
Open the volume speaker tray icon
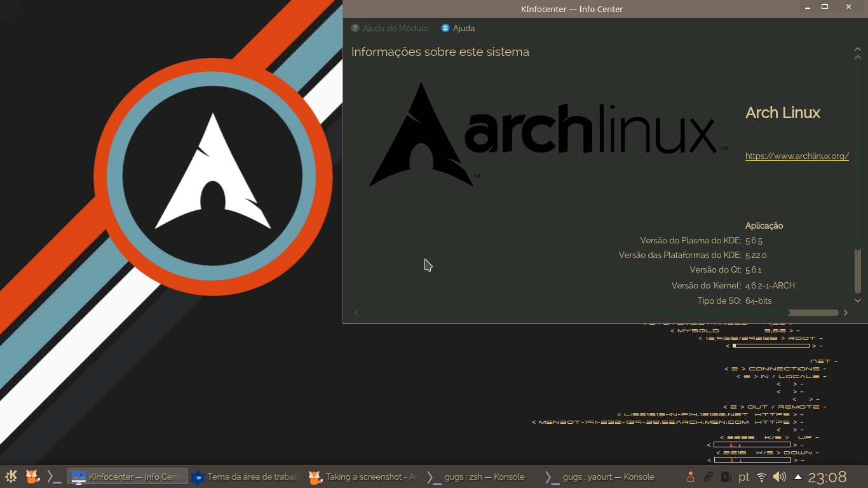pyautogui.click(x=779, y=477)
